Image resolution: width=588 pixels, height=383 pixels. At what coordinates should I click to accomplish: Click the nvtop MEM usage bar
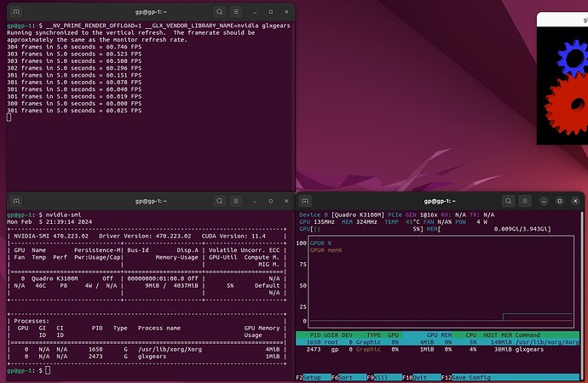point(488,229)
